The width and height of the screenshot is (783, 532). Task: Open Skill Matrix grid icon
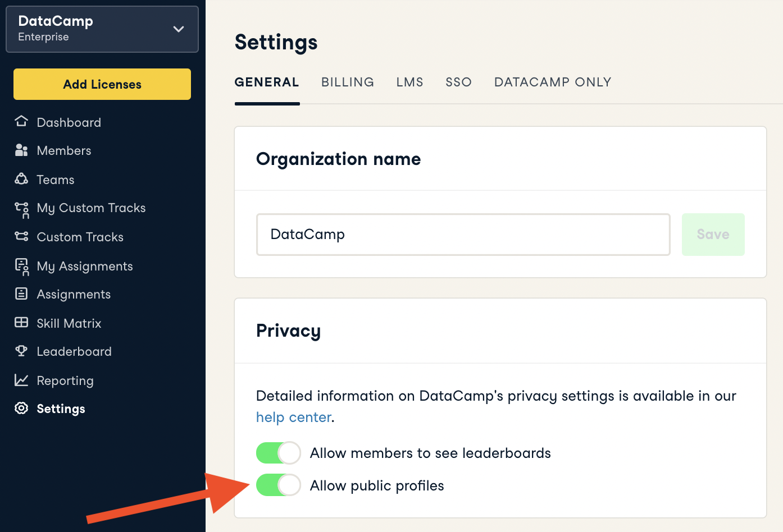(x=21, y=323)
